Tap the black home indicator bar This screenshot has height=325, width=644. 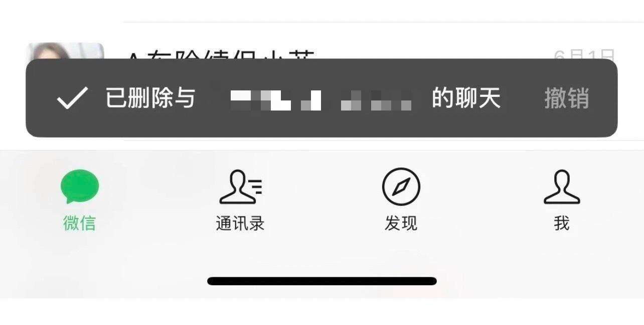(322, 281)
